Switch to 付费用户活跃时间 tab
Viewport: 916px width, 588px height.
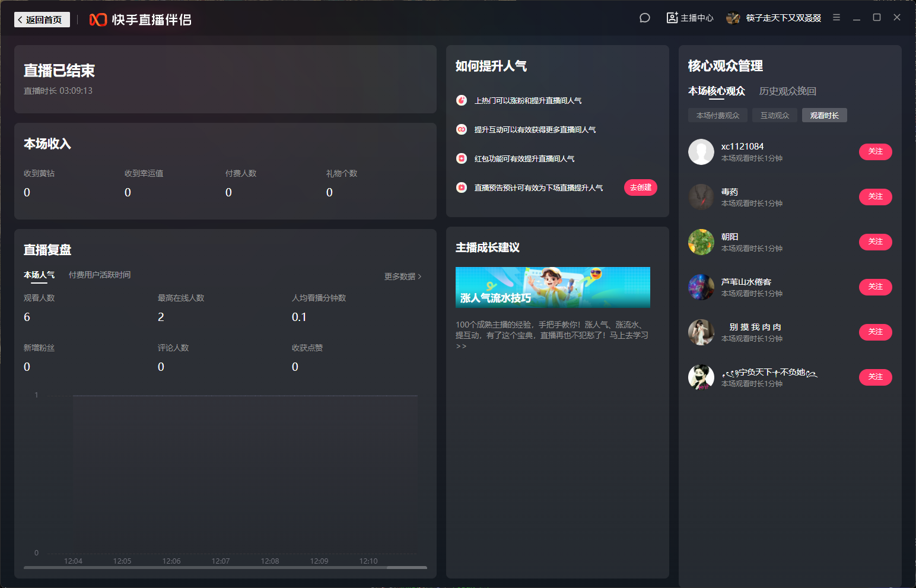point(100,275)
